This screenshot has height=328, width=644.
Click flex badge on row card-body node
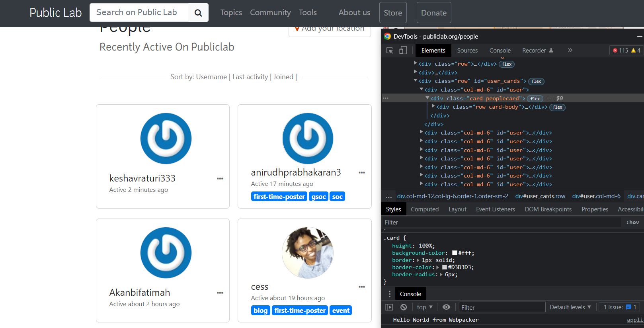coord(558,107)
